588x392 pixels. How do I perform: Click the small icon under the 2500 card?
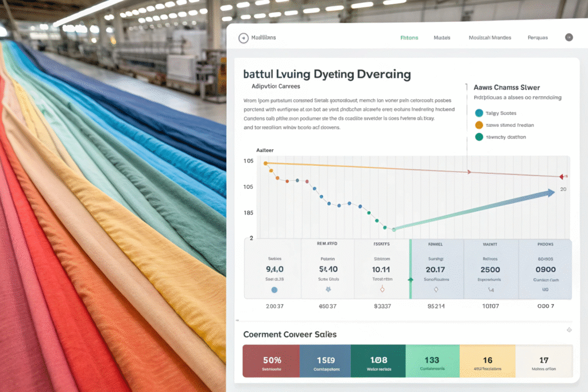489,290
